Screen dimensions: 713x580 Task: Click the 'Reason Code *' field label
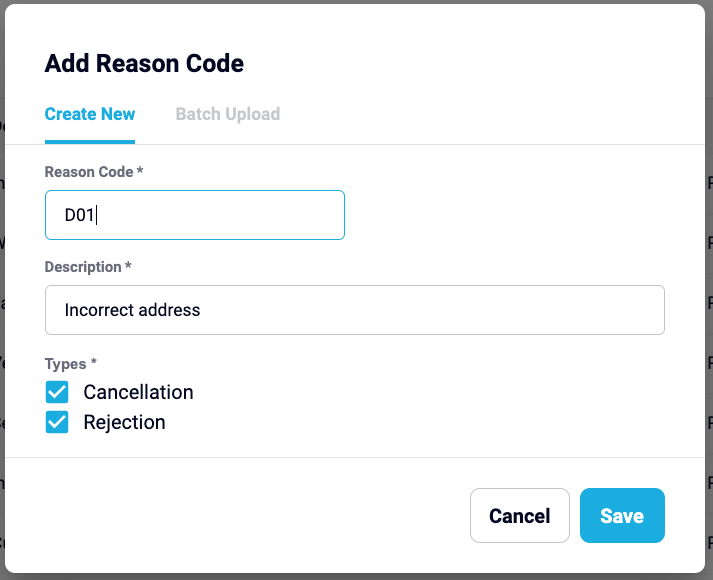tap(94, 172)
